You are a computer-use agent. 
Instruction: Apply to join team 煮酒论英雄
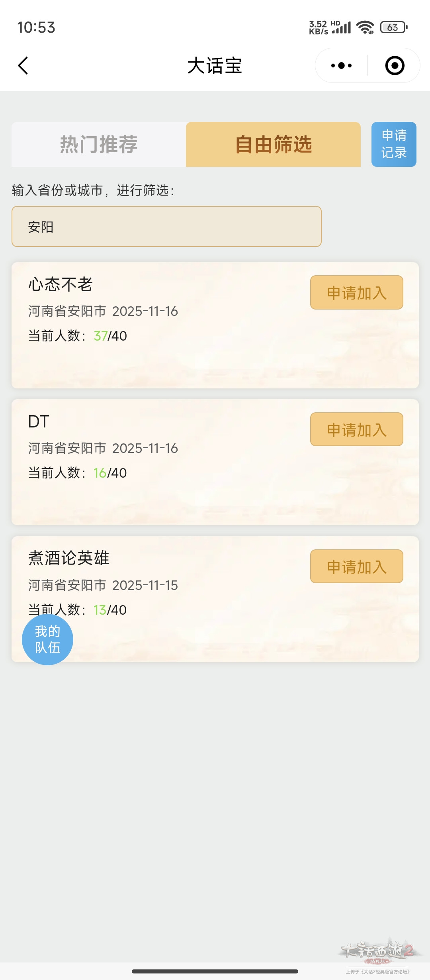[x=356, y=566]
